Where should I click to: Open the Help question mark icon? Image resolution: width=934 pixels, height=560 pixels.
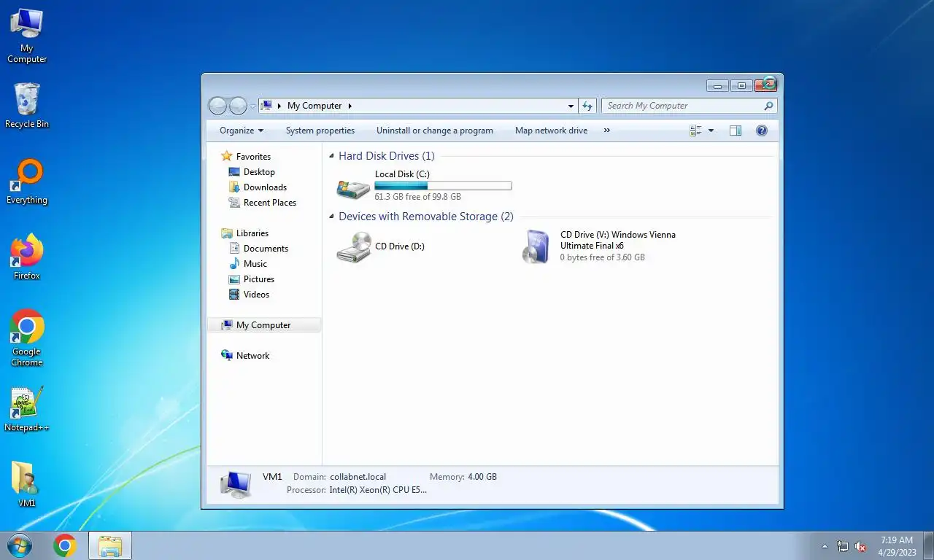[x=762, y=131]
